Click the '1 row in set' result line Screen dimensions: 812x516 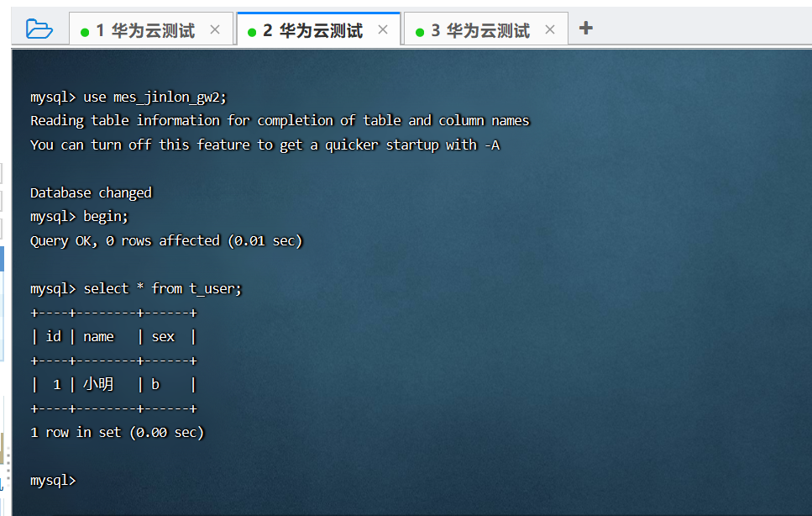pyautogui.click(x=117, y=433)
